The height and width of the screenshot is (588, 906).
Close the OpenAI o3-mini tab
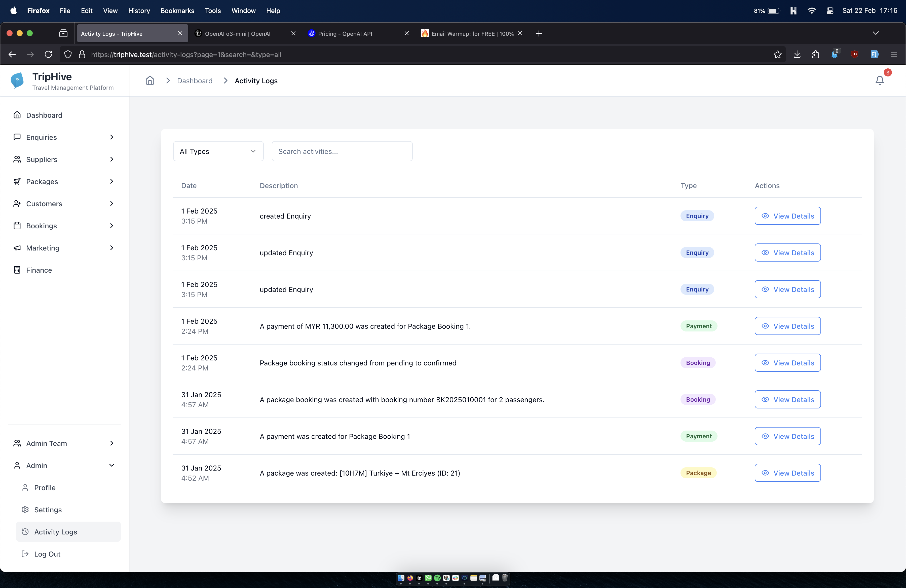click(x=293, y=33)
